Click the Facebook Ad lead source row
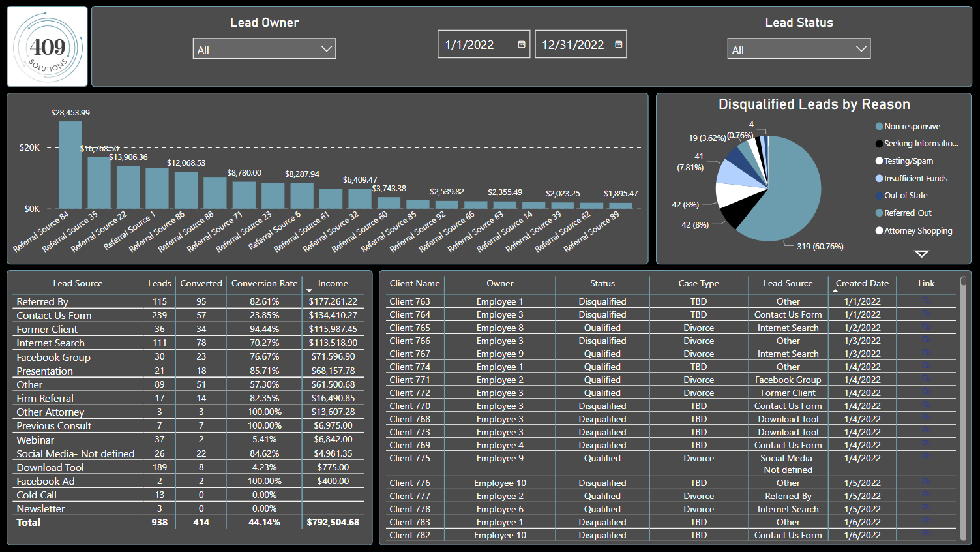This screenshot has height=552, width=980. pyautogui.click(x=188, y=482)
